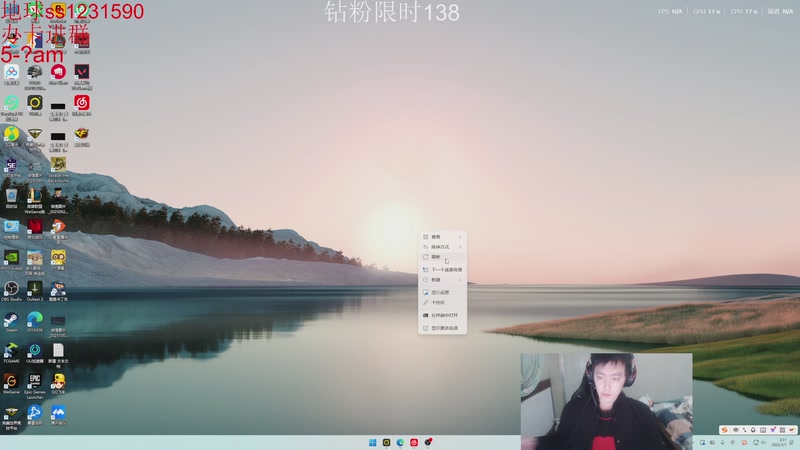Launch Steam from the desktop
The height and width of the screenshot is (450, 800).
pos(11,320)
